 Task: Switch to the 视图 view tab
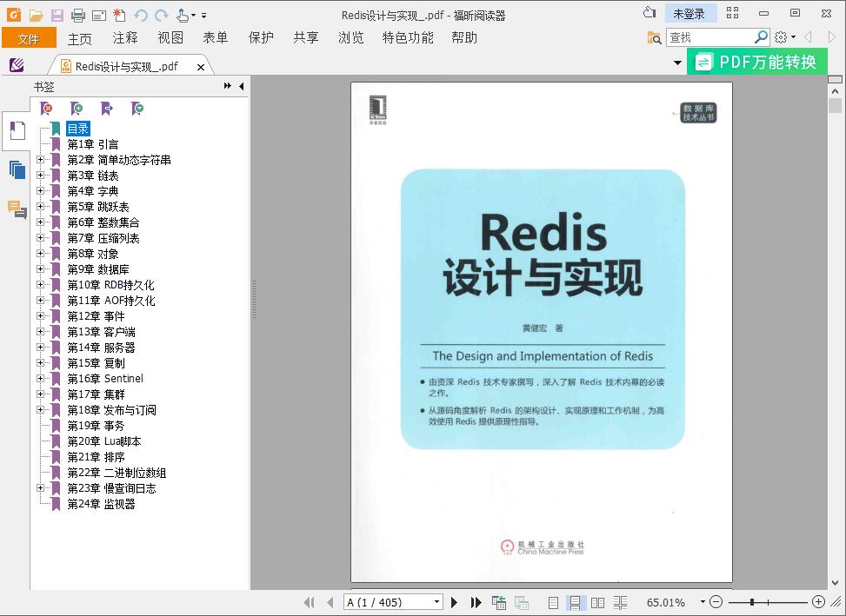(x=170, y=37)
